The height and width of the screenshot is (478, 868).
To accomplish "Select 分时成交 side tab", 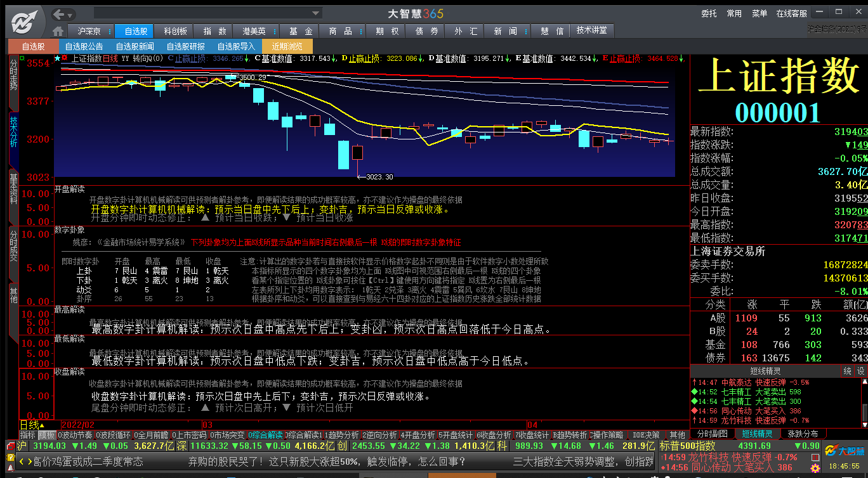I will tap(14, 254).
